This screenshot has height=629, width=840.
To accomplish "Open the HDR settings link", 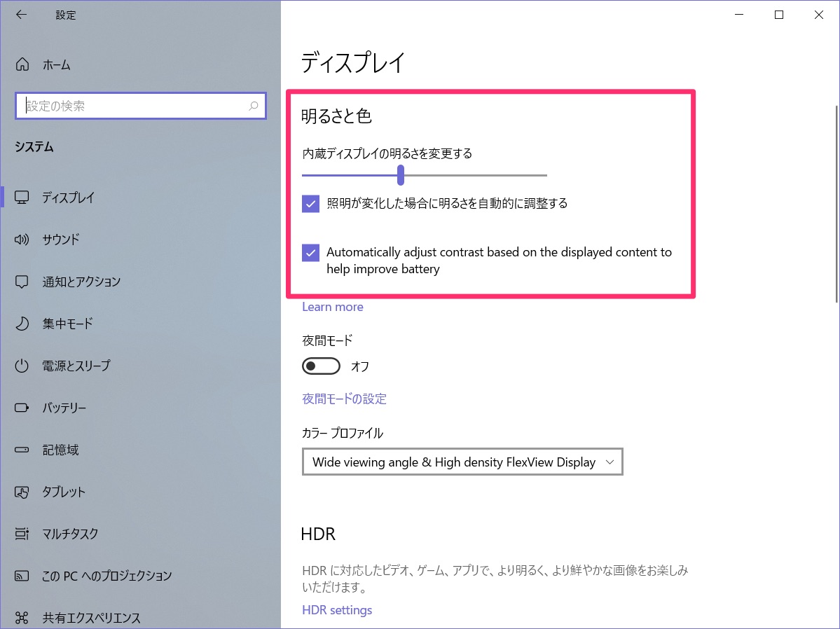I will [x=337, y=609].
